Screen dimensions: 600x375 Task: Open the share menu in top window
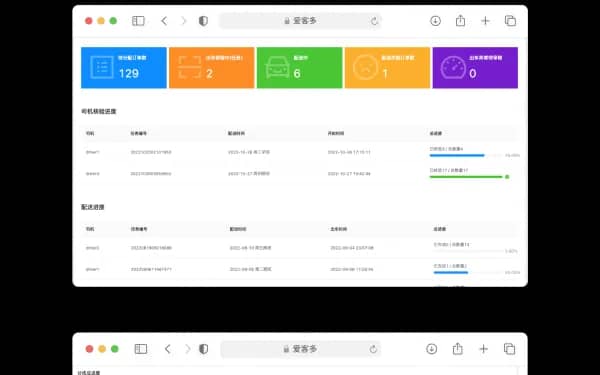[460, 20]
